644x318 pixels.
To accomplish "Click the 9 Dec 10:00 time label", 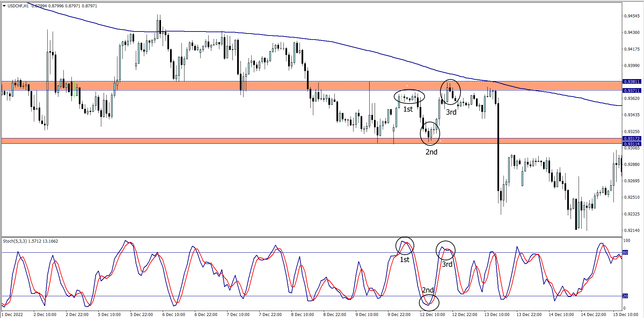I will point(367,315).
